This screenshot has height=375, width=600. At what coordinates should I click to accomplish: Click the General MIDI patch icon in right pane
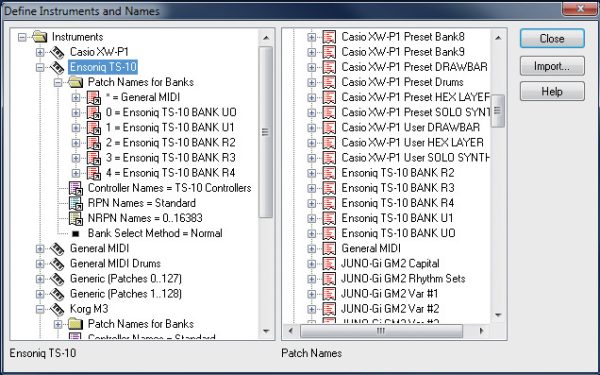point(329,248)
